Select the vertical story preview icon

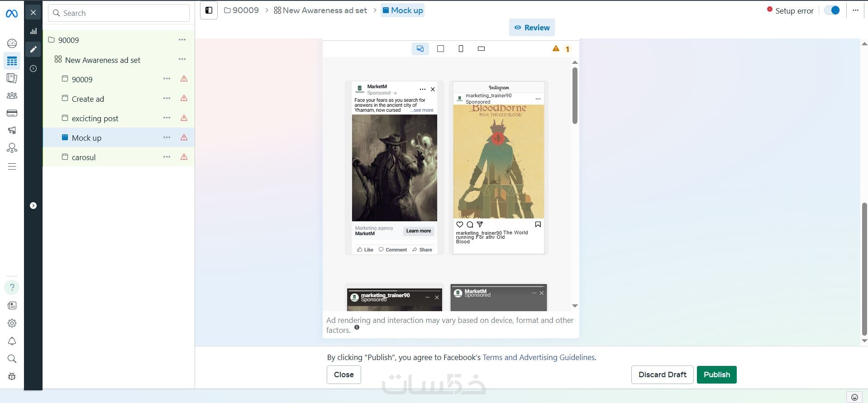pyautogui.click(x=461, y=49)
